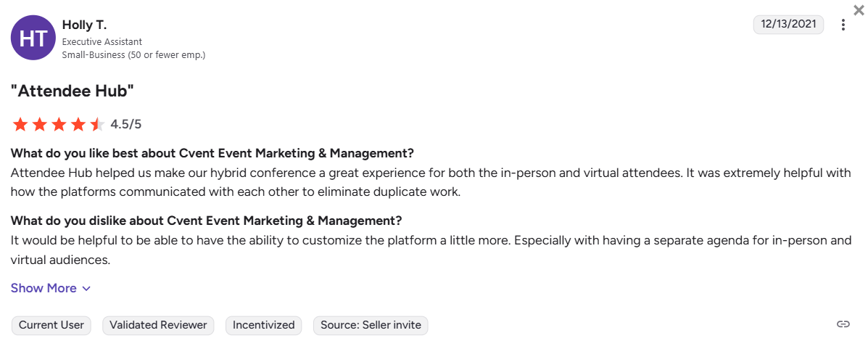This screenshot has height=354, width=868.
Task: Click the purple HT reviewer avatar
Action: coord(33,38)
